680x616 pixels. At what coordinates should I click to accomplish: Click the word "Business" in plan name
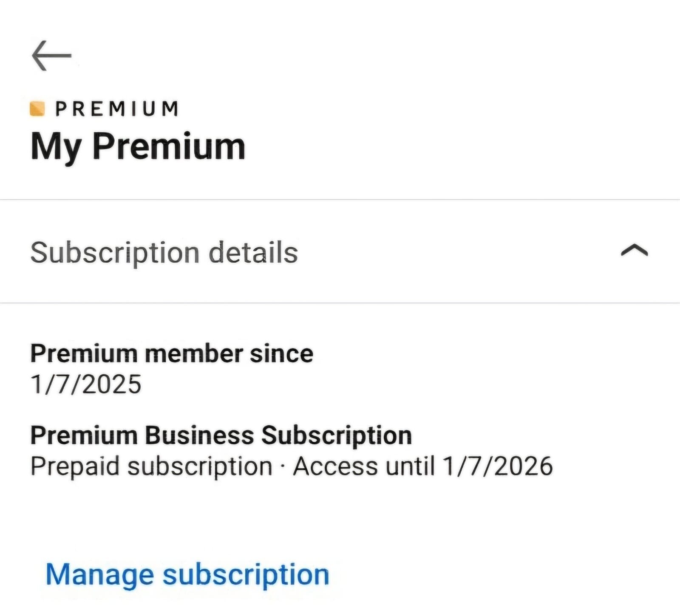point(199,435)
